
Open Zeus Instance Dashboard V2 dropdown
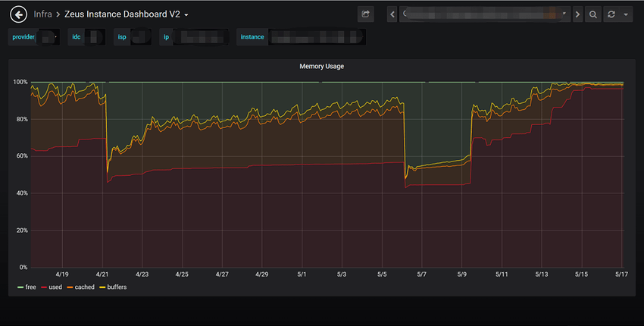click(126, 14)
